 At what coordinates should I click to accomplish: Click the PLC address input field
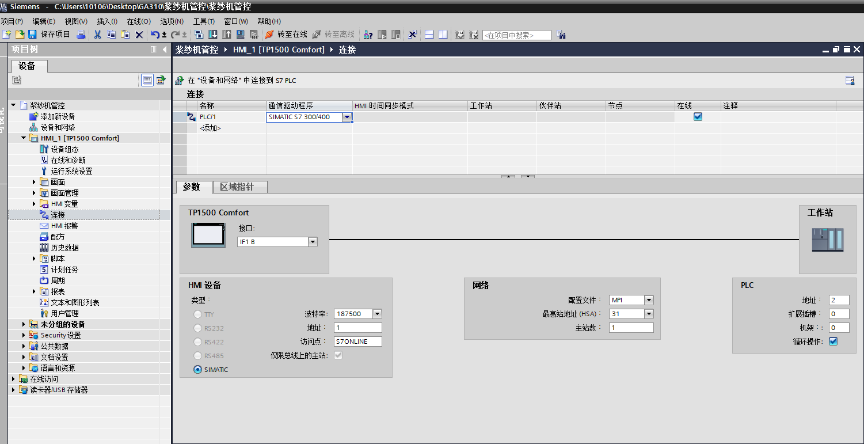point(839,300)
